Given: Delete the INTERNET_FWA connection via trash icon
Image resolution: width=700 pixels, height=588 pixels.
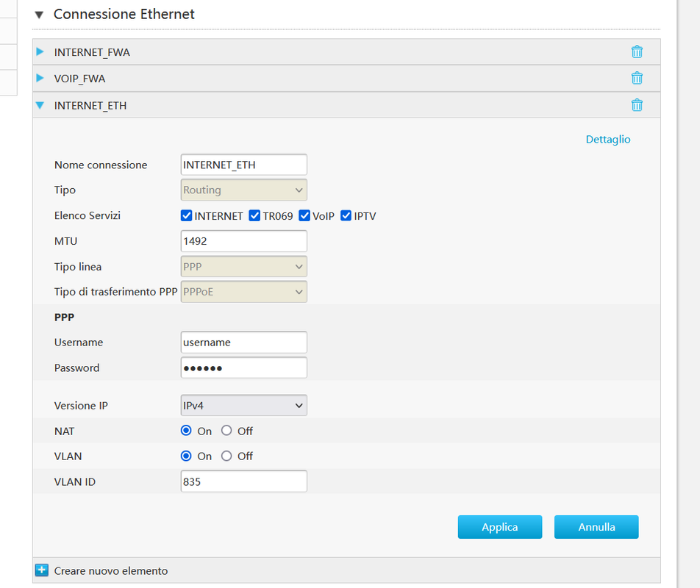Looking at the screenshot, I should pyautogui.click(x=637, y=51).
